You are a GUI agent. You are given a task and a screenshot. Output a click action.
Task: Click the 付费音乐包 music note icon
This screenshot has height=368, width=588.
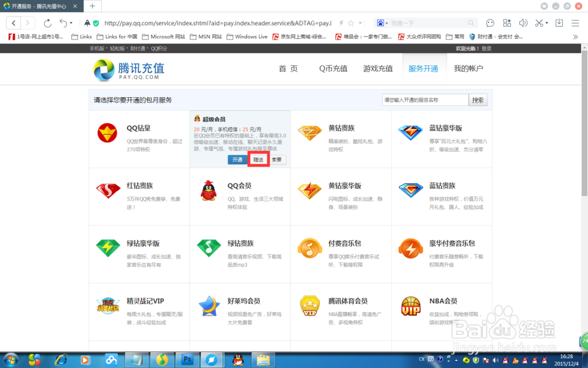click(310, 248)
